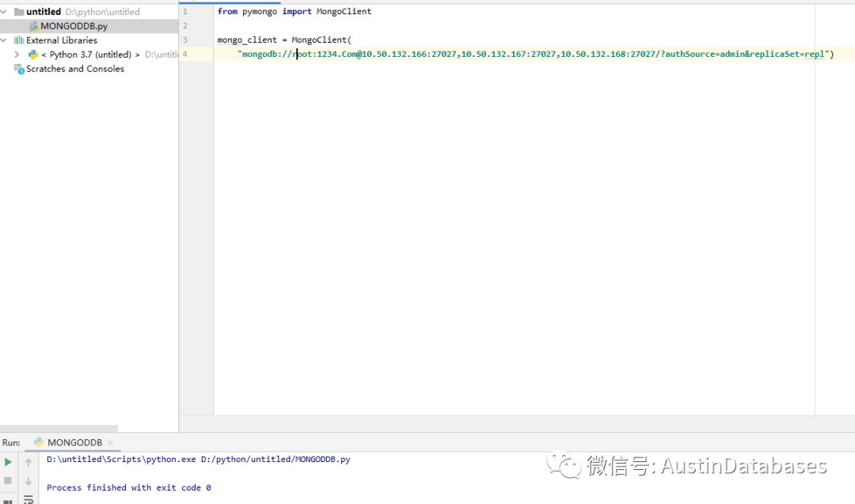Click line number 1 in the gutter
Image resolution: width=855 pixels, height=504 pixels.
[x=184, y=11]
